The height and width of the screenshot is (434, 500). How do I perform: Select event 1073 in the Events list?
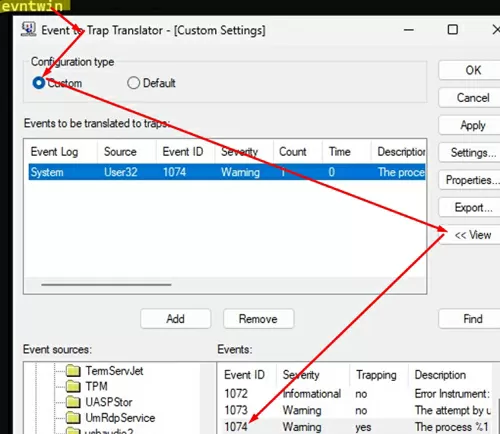coord(236,410)
